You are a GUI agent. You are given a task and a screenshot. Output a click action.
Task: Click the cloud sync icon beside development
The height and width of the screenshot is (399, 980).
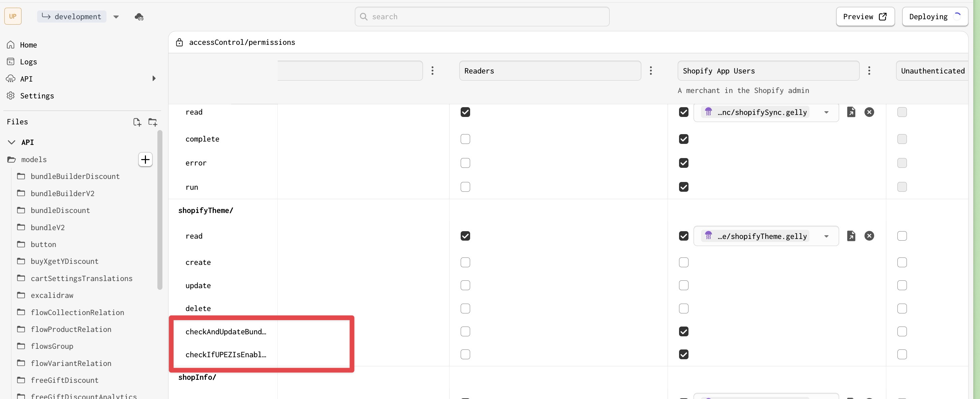139,17
